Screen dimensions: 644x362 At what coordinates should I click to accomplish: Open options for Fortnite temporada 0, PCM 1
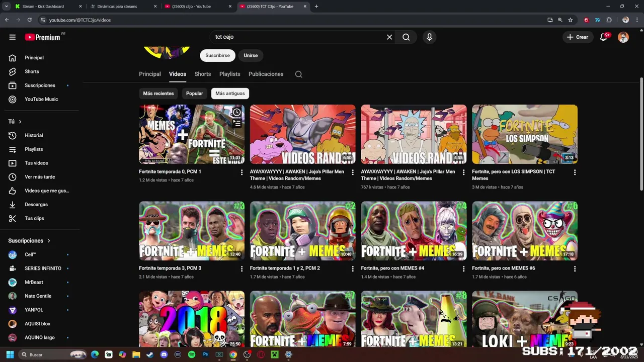click(x=242, y=172)
